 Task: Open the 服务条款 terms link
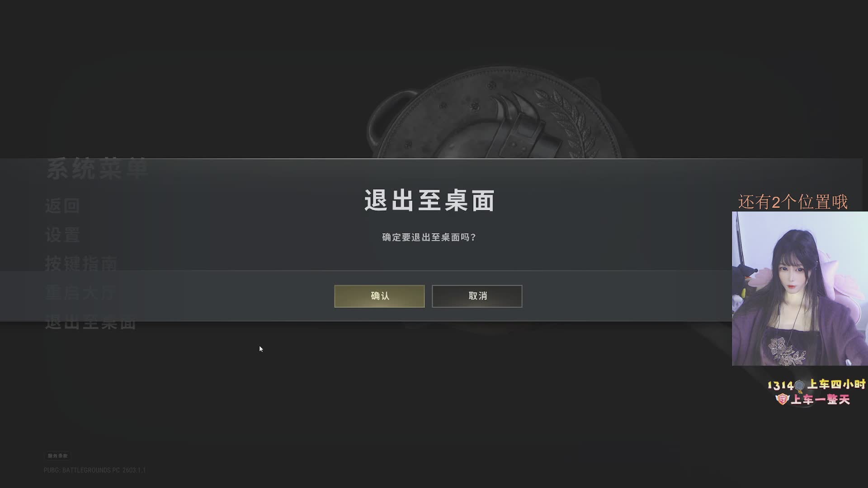click(x=57, y=455)
